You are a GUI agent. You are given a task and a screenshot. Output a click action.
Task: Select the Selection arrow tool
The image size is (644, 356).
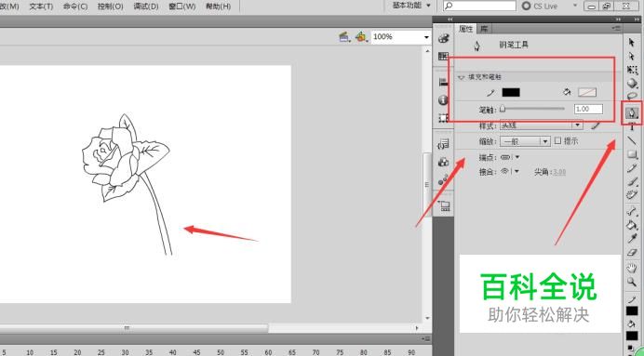(x=632, y=42)
